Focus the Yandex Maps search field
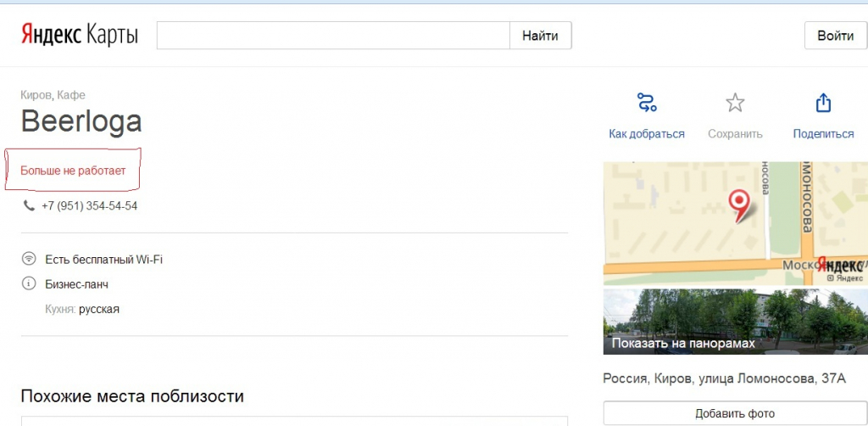This screenshot has width=868, height=426. (333, 36)
